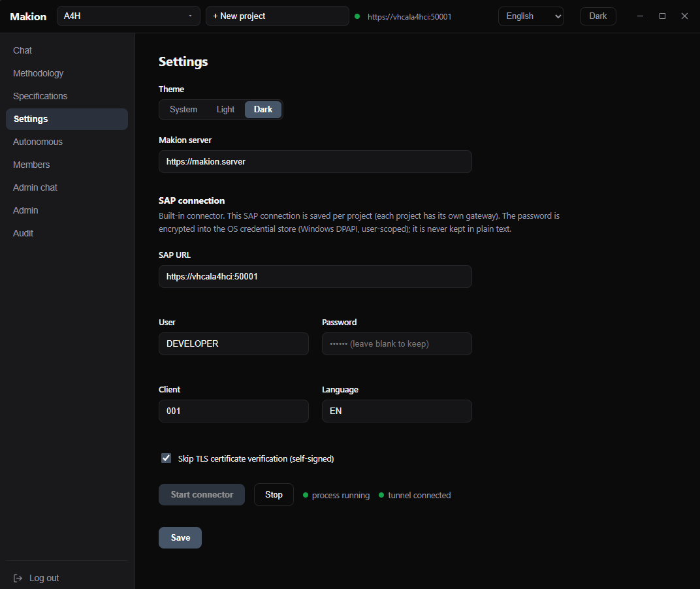
Task: Click the header URL https://vhcala4hci:50001
Action: (409, 17)
